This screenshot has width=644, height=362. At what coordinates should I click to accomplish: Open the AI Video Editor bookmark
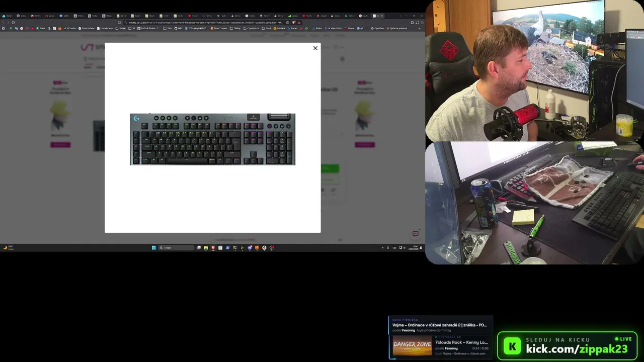[x=334, y=28]
